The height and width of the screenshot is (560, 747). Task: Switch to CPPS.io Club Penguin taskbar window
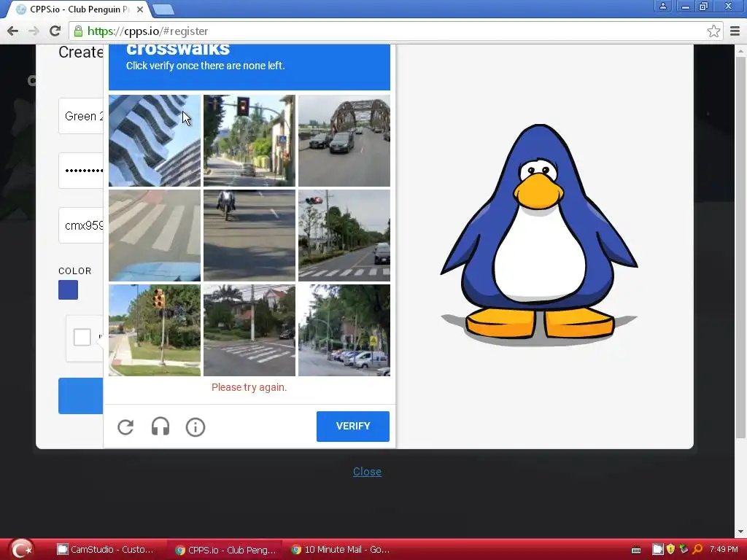point(225,550)
